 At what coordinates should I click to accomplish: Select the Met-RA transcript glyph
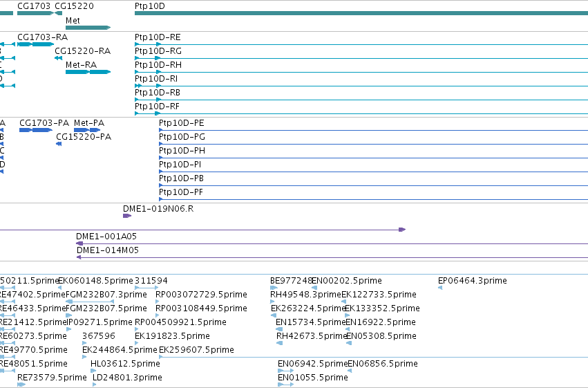[88, 72]
